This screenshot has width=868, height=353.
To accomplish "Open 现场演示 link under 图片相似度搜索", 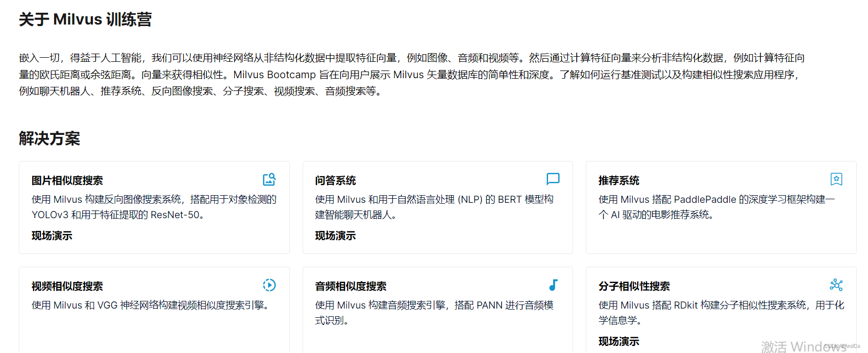I will 52,236.
